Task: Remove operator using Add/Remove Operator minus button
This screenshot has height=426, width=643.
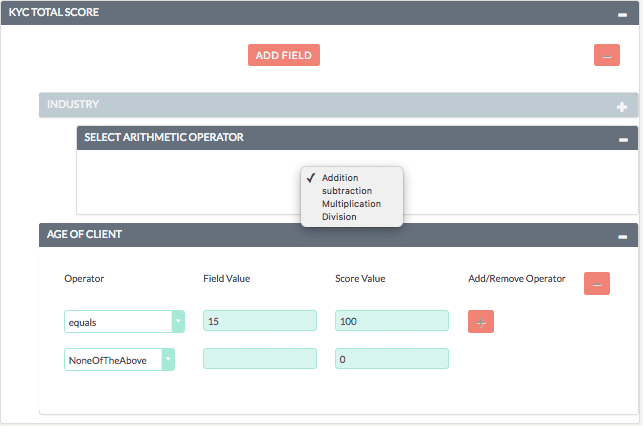Action: [597, 284]
